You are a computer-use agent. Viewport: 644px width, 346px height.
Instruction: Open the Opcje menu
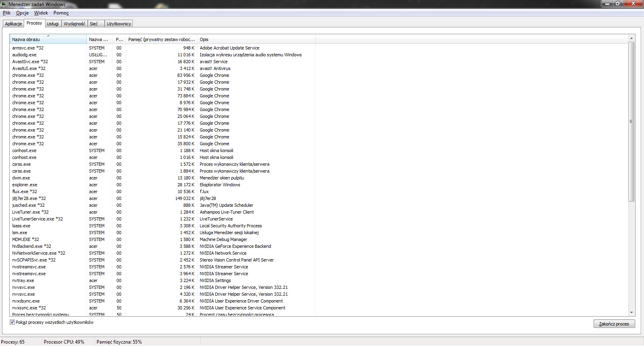tap(23, 13)
